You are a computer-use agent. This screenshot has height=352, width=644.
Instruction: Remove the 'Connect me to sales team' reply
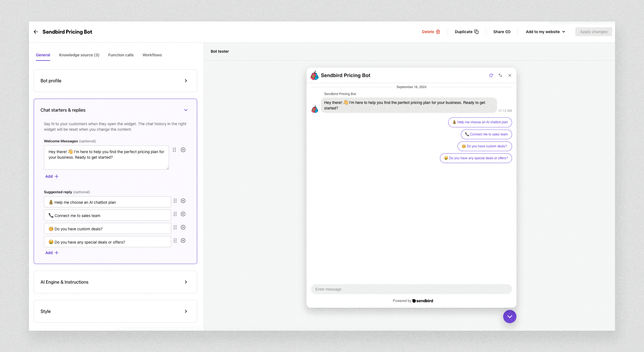183,214
